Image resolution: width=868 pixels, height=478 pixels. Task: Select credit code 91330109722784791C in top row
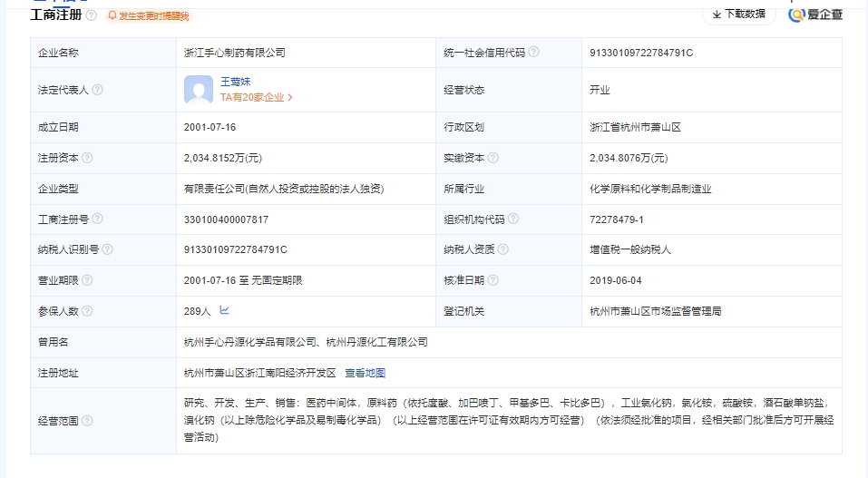[x=641, y=53]
